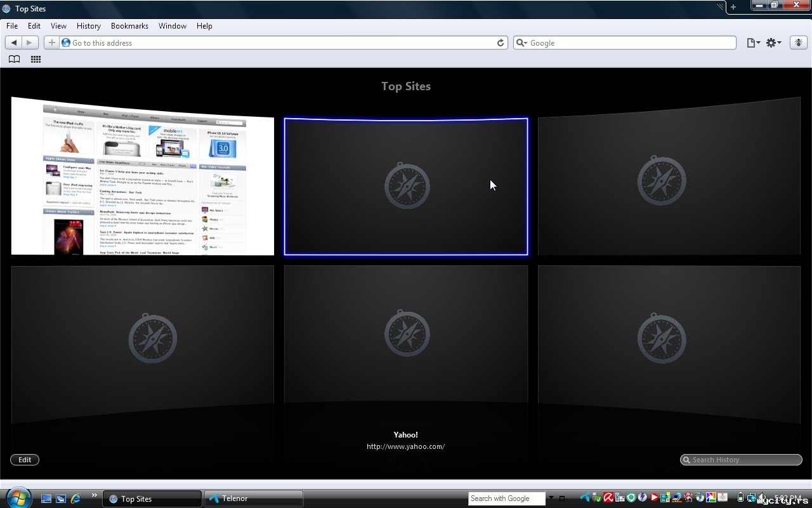Image resolution: width=812 pixels, height=508 pixels.
Task: Open the Bookmarks menu
Action: click(129, 26)
